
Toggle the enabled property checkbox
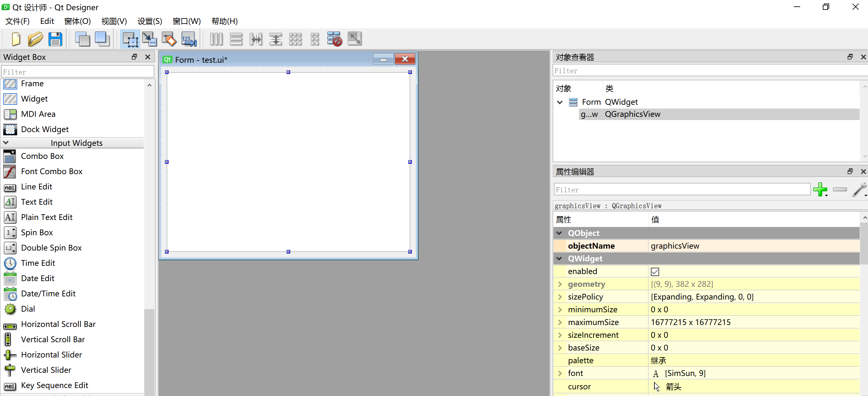point(655,272)
